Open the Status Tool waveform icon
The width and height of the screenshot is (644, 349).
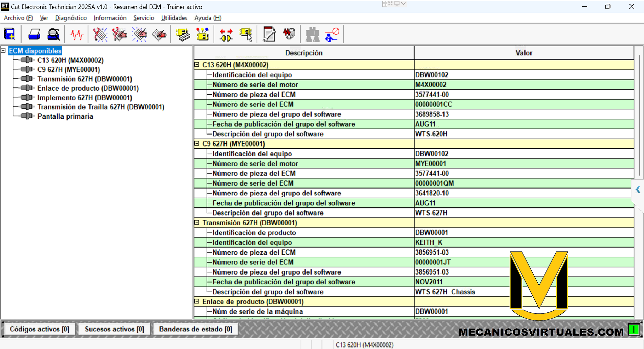(x=76, y=34)
